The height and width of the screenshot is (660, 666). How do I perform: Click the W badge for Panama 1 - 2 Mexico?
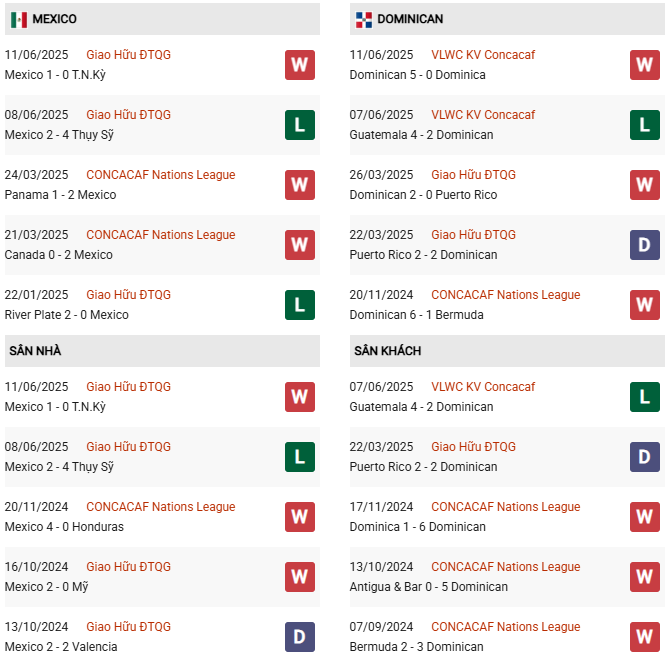[x=299, y=185]
